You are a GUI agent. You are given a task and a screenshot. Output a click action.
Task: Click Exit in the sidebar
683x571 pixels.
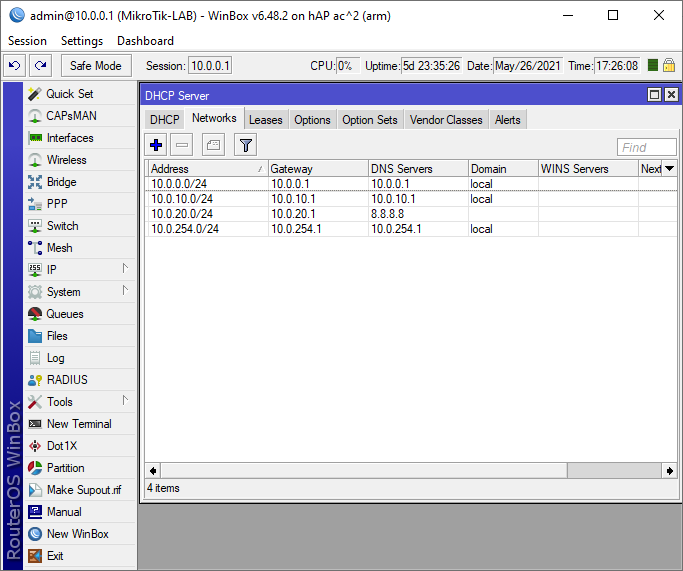(x=80, y=556)
